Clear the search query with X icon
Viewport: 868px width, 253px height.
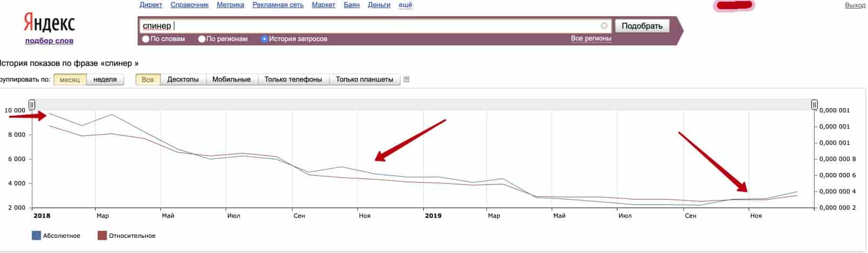pyautogui.click(x=604, y=26)
